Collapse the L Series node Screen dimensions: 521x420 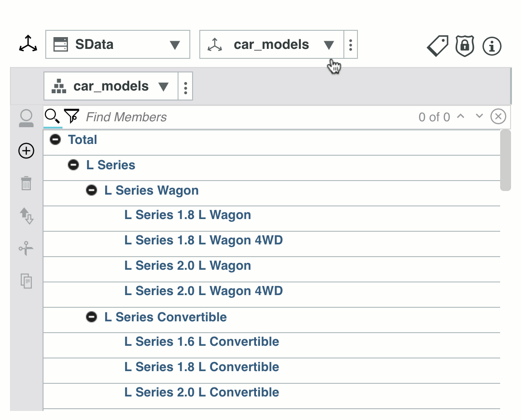[x=73, y=165]
